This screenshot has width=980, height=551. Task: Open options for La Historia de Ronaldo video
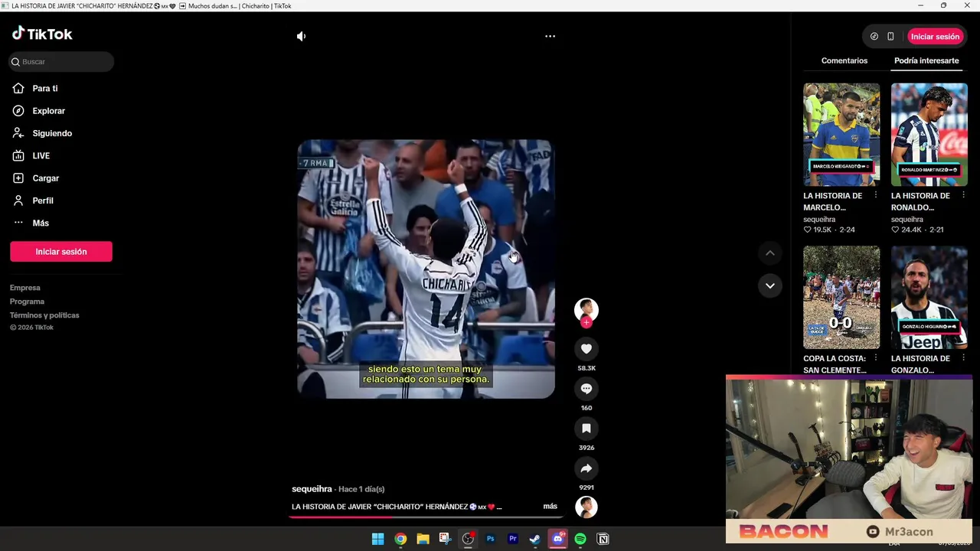tap(963, 196)
